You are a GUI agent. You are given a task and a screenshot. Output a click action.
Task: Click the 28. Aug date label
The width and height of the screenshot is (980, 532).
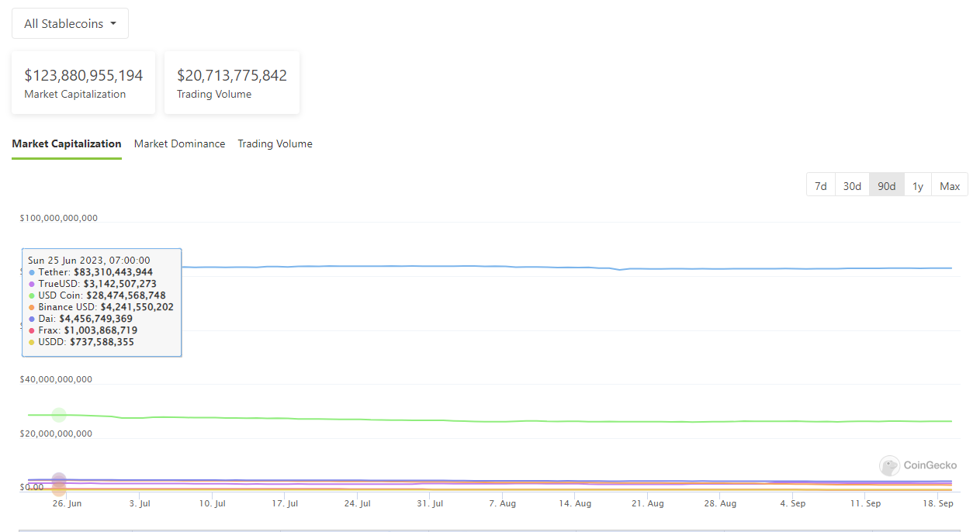pos(720,503)
